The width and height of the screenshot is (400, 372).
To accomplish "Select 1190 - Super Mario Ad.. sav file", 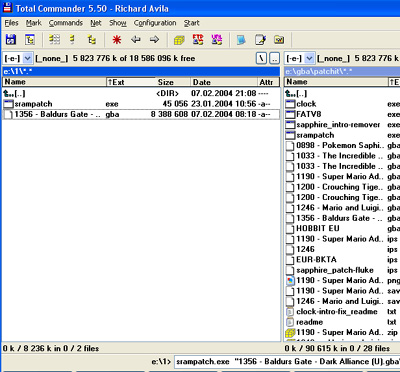I will click(x=342, y=291).
